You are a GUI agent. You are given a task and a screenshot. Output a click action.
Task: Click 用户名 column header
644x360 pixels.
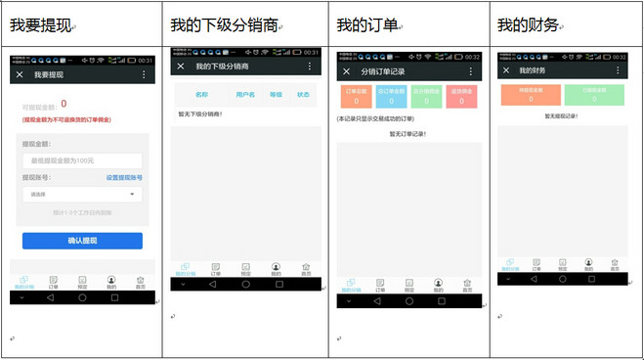[245, 95]
